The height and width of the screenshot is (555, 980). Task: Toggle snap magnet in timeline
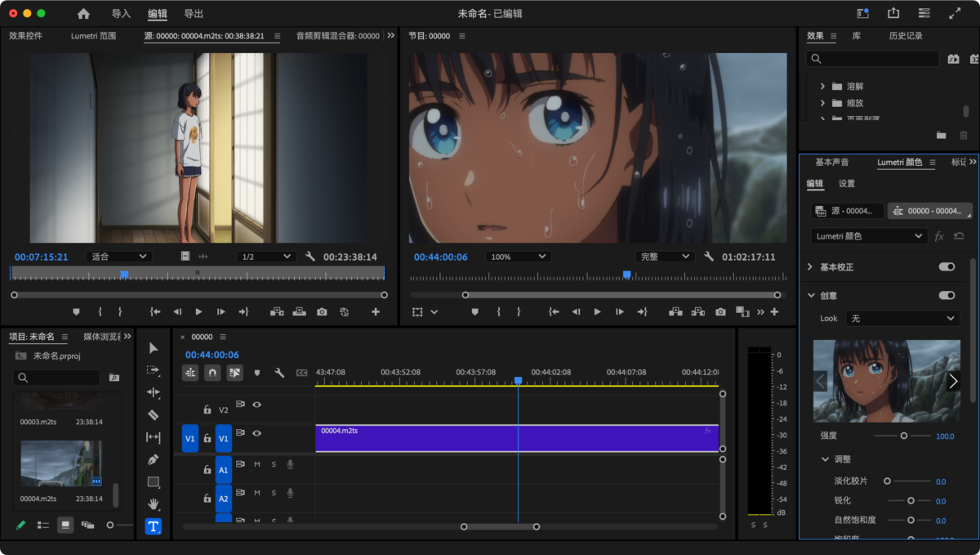tap(212, 373)
